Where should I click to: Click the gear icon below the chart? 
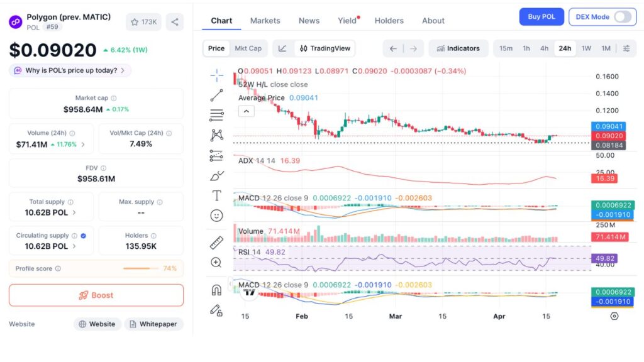point(614,317)
